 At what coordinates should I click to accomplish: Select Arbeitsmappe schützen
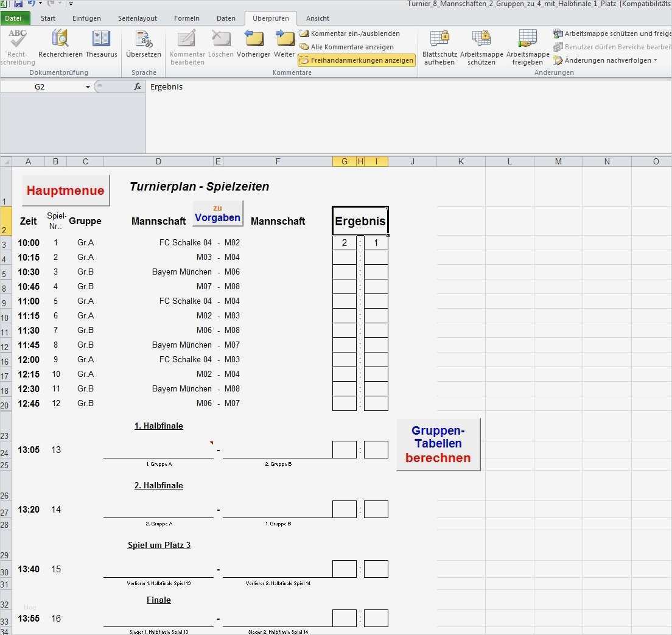click(481, 47)
